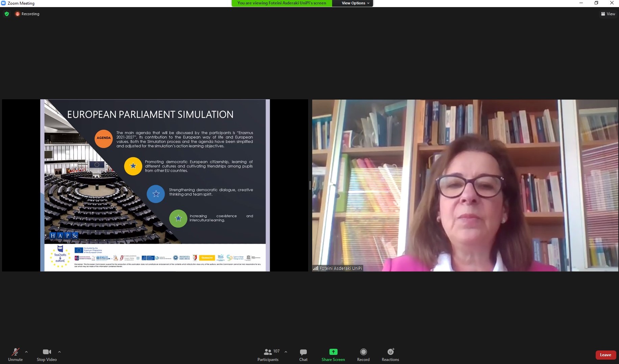Click the 'Promoting democratic European citizenship' paragraph
The image size is (619, 364).
(199, 166)
